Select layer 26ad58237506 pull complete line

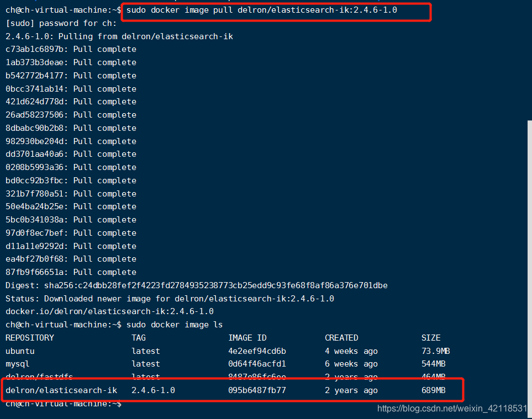71,115
